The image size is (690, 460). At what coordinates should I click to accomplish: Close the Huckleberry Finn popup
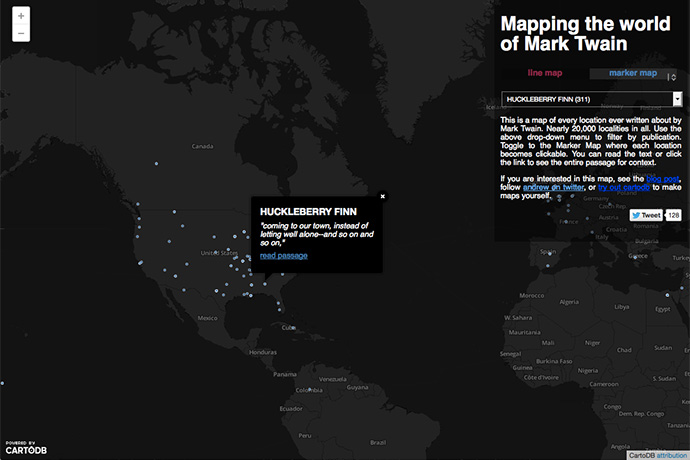383,196
